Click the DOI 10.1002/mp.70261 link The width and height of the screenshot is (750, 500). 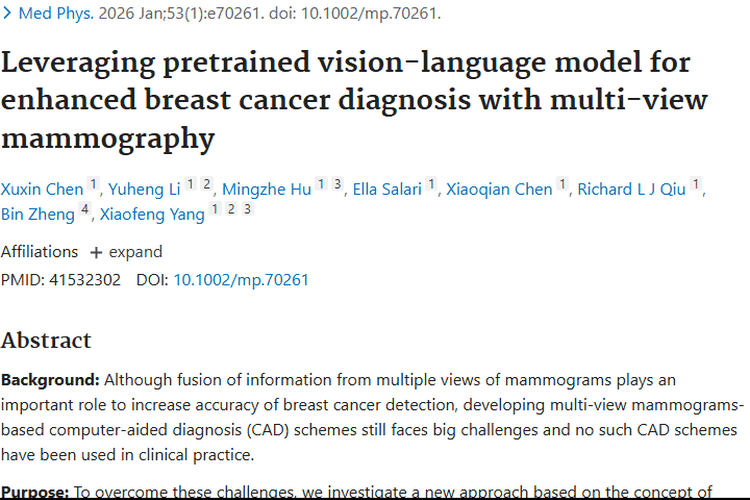241,280
